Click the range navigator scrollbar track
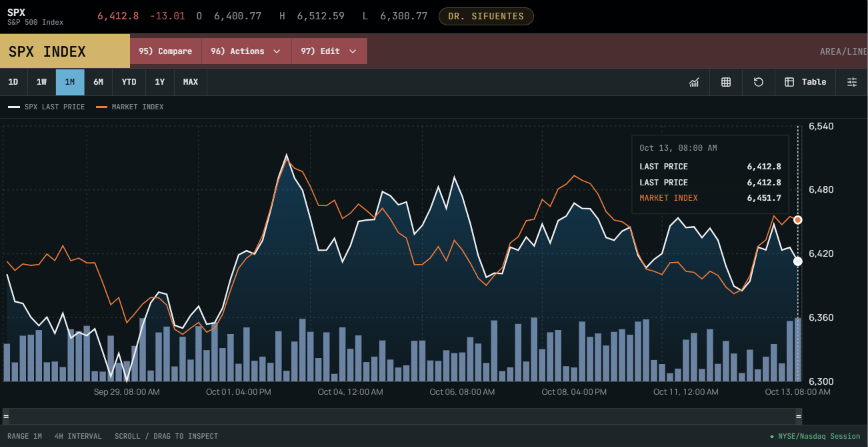Image resolution: width=868 pixels, height=447 pixels. 402,417
